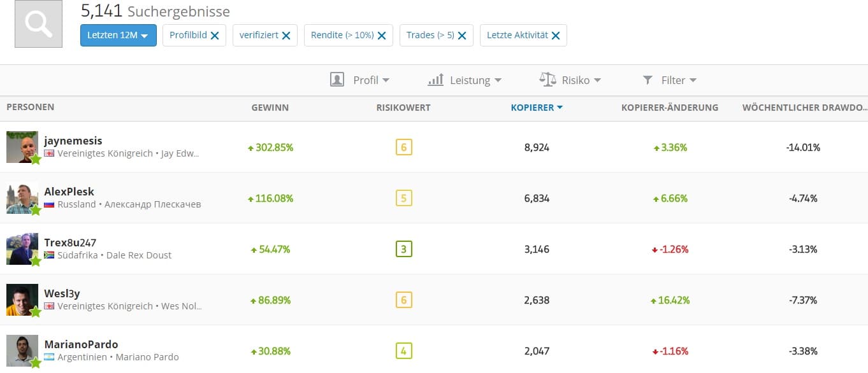
Task: Open the AlexPlesk trader profile link
Action: point(69,192)
